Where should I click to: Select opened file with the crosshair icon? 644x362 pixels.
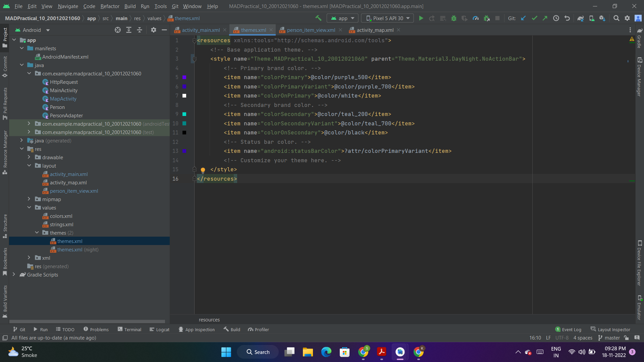point(117,30)
